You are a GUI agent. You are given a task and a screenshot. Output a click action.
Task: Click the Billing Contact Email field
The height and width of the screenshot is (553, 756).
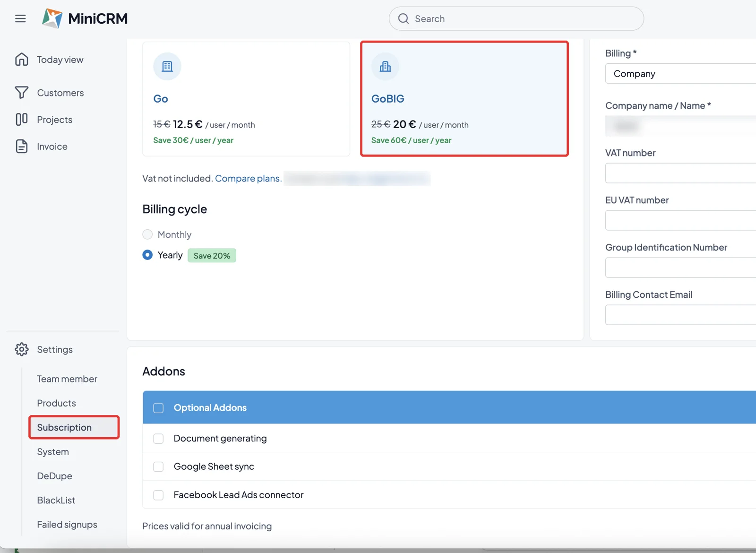tap(680, 315)
